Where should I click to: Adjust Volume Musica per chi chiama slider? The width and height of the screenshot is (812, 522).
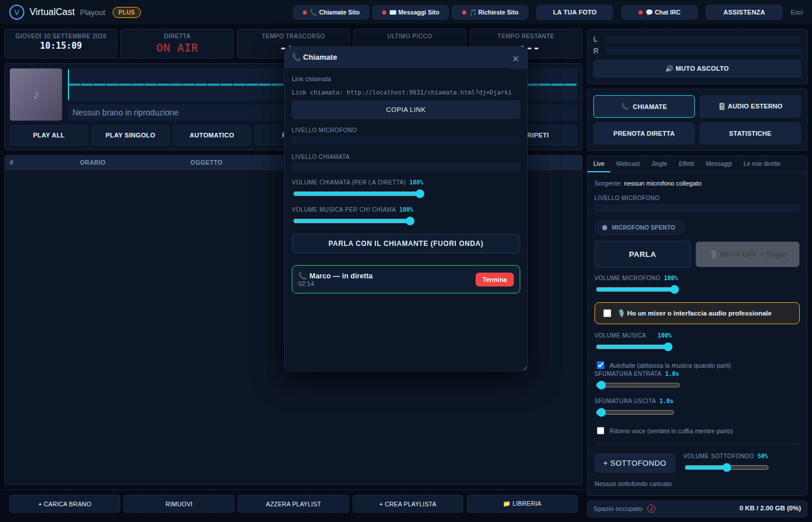[354, 221]
